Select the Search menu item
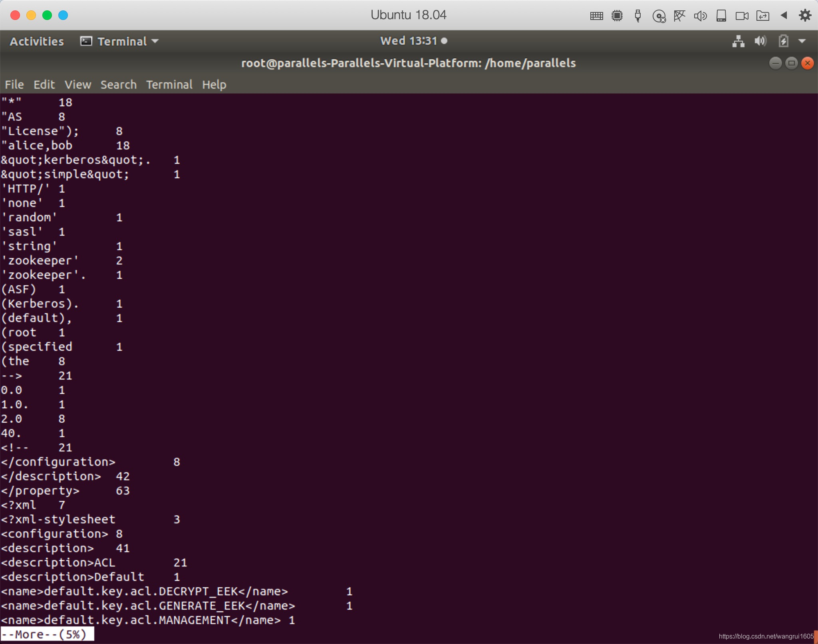 tap(117, 83)
